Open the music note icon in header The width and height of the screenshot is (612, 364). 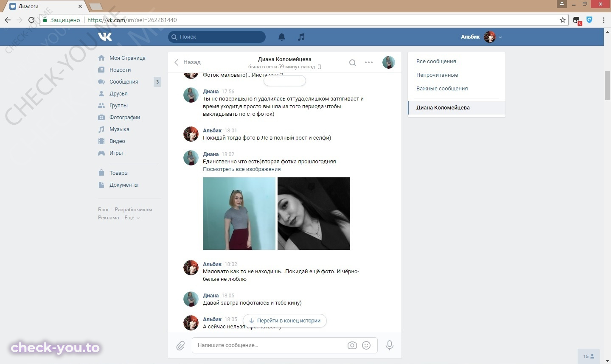[x=301, y=37]
